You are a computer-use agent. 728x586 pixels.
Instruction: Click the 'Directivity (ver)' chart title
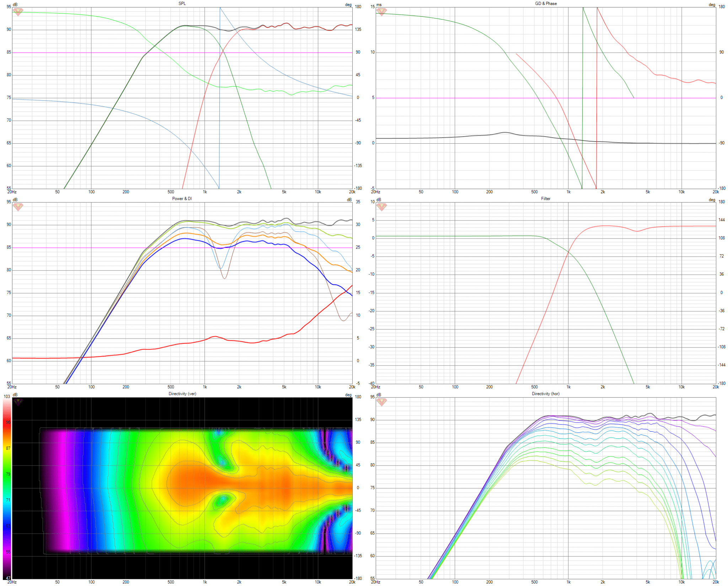(182, 394)
